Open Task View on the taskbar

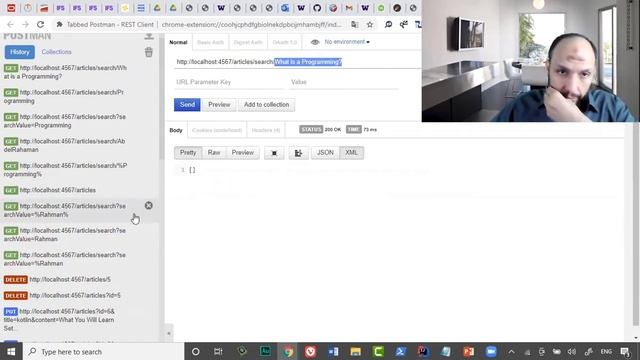click(218, 351)
